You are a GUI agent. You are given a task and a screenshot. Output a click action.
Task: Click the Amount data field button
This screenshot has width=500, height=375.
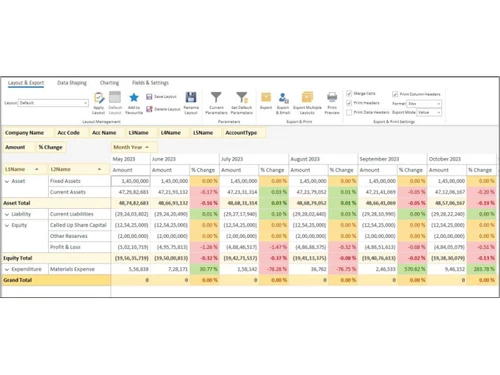tap(18, 147)
